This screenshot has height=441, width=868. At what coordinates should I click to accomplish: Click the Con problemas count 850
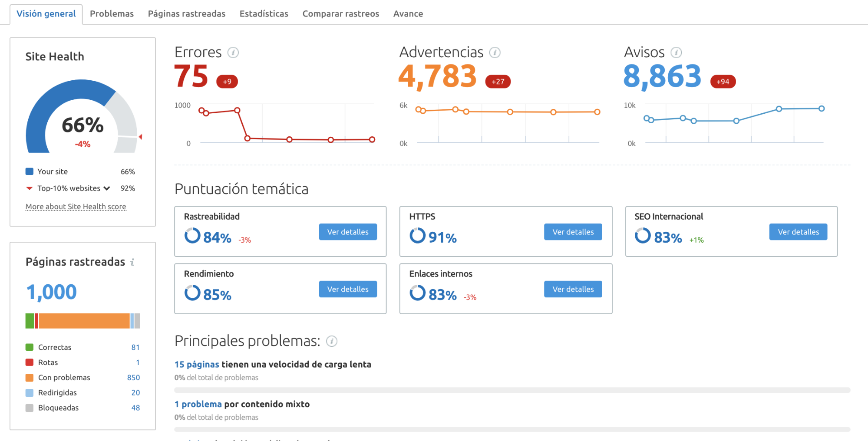tap(133, 378)
